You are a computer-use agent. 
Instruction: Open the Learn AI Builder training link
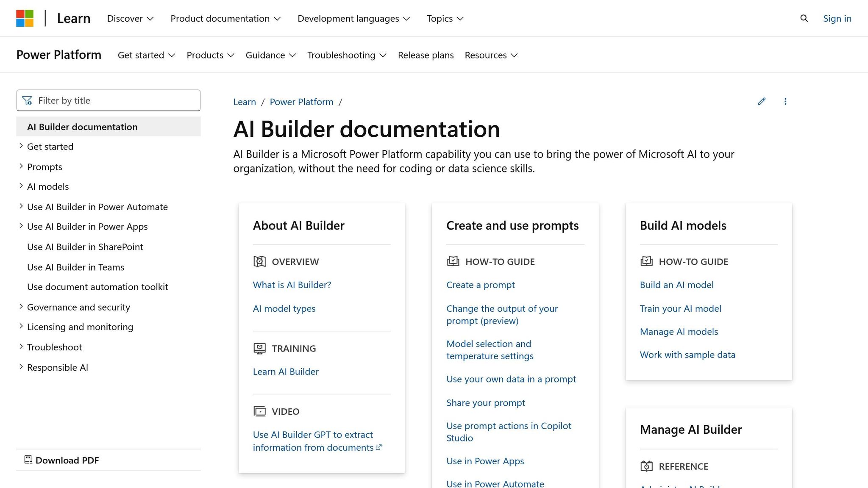pyautogui.click(x=286, y=372)
